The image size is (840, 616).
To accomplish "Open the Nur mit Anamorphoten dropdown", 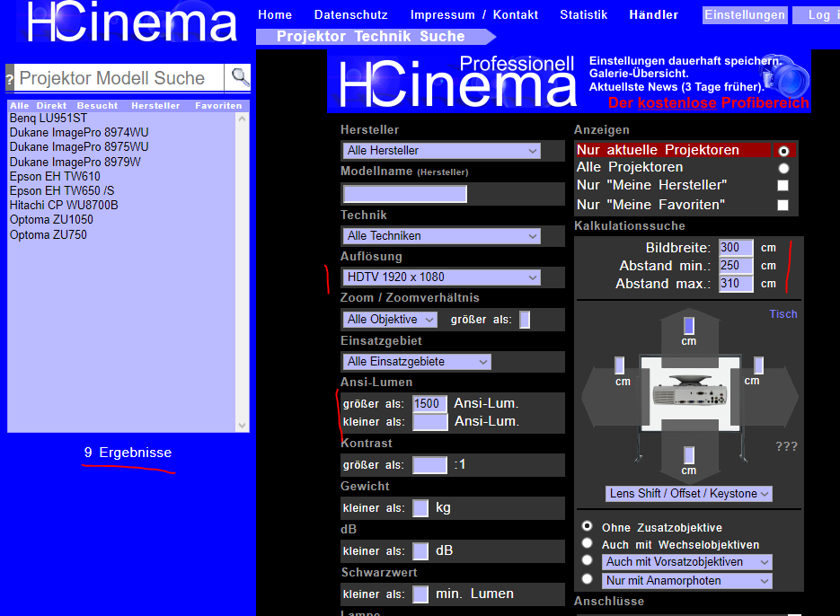I will (x=687, y=581).
